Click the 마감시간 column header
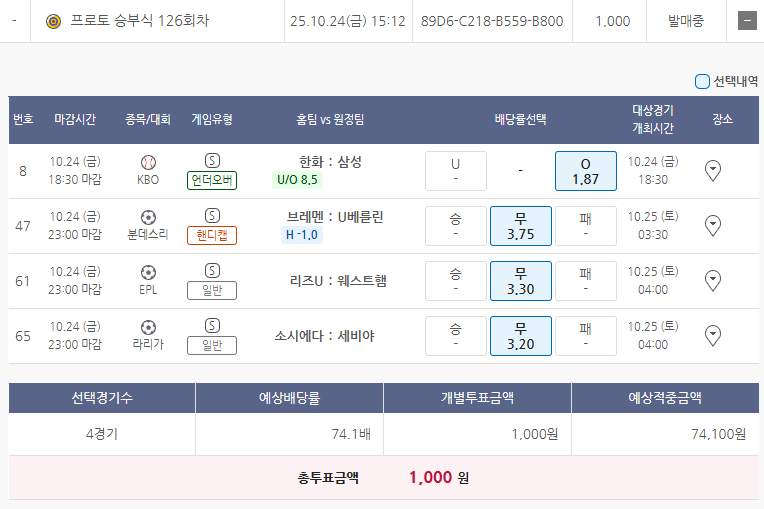The height and width of the screenshot is (509, 764). click(x=75, y=120)
